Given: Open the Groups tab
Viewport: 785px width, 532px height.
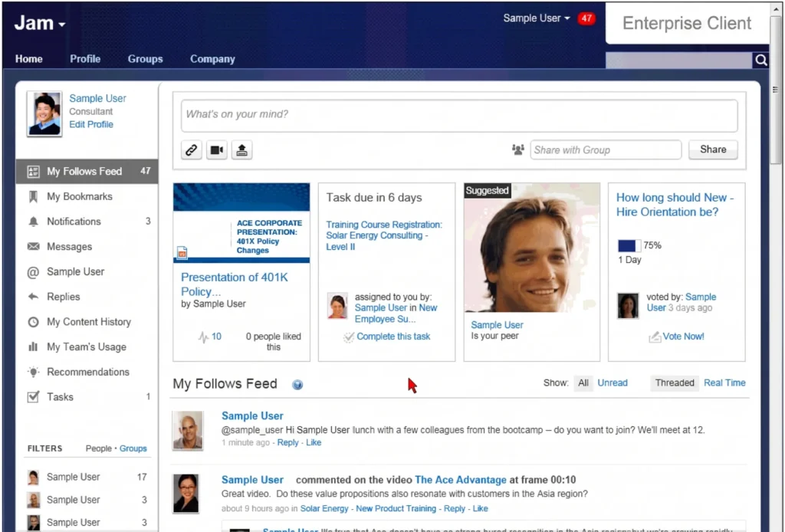Looking at the screenshot, I should point(145,59).
